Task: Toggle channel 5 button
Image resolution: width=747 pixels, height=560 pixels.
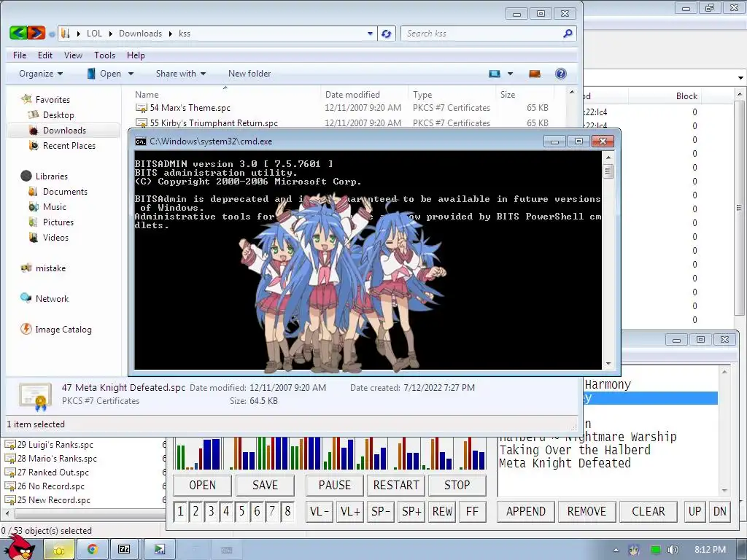Action: click(241, 511)
